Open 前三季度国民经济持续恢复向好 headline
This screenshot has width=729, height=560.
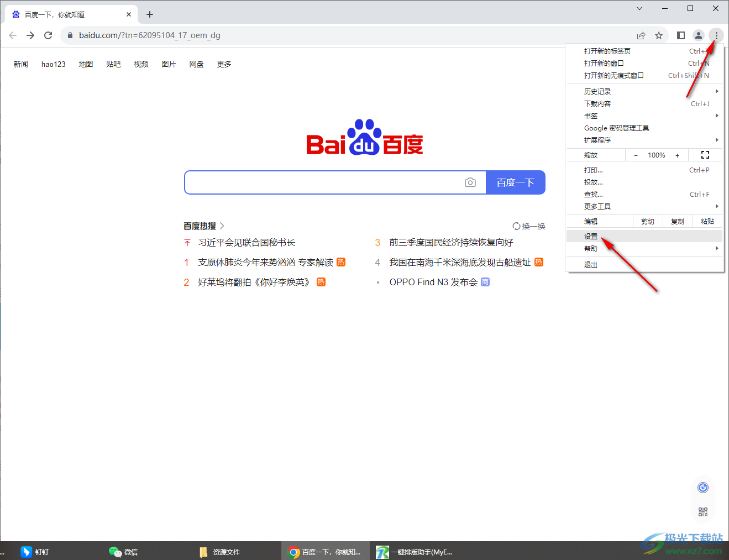click(x=451, y=243)
